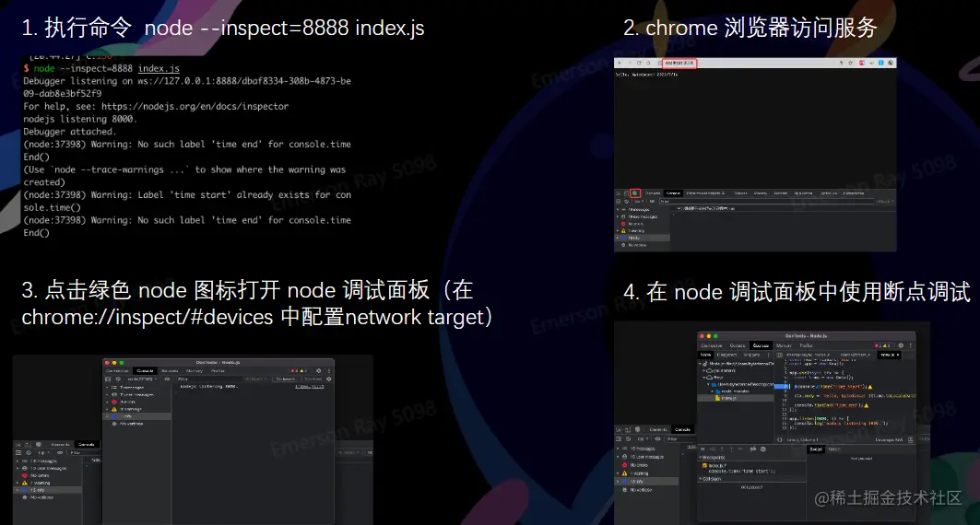Click toggle navigator icon in step 4 editor tab bar

point(779,355)
